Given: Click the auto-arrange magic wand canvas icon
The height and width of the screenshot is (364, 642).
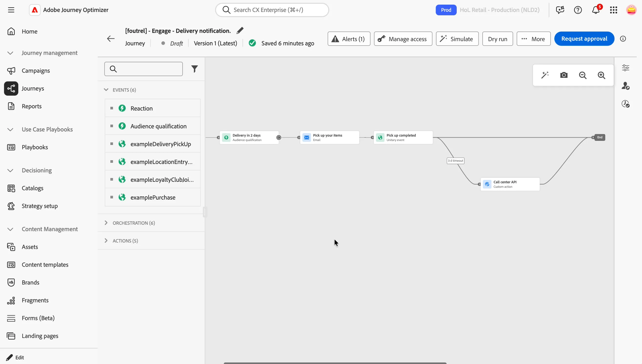Looking at the screenshot, I should (545, 75).
